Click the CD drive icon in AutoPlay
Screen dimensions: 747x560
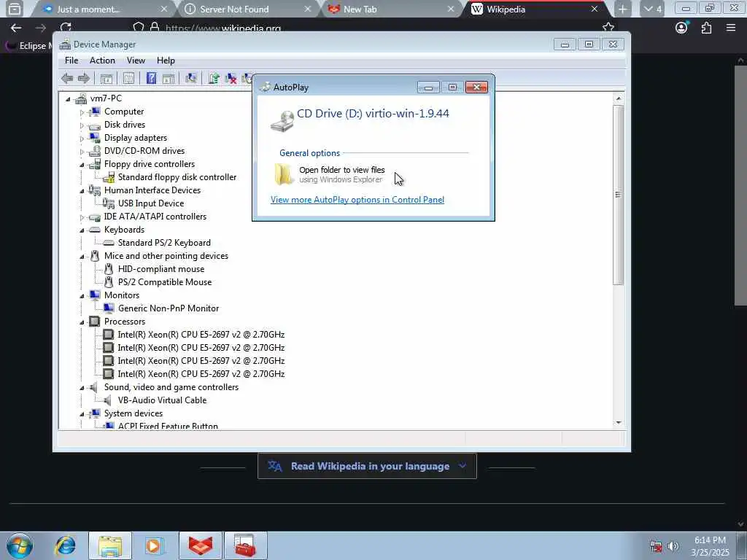(282, 120)
